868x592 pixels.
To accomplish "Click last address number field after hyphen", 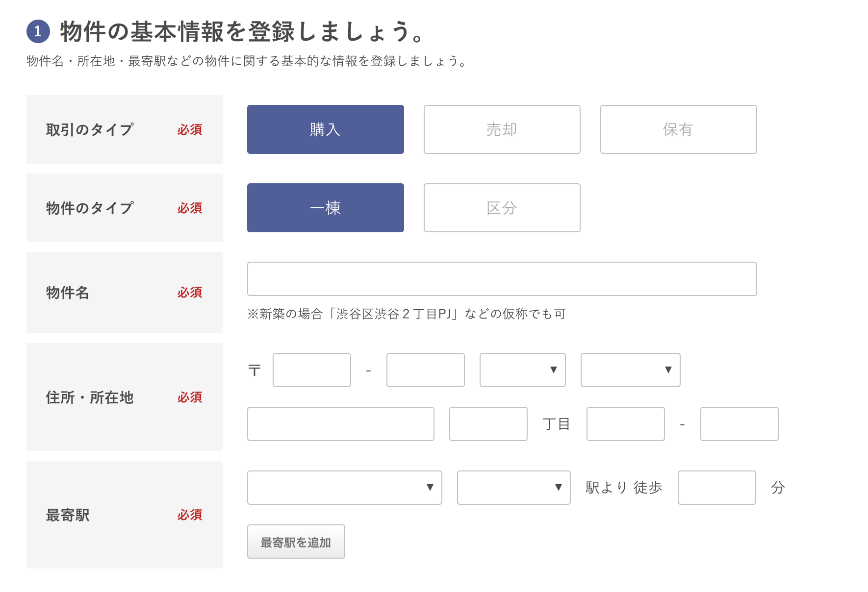I will tap(739, 424).
